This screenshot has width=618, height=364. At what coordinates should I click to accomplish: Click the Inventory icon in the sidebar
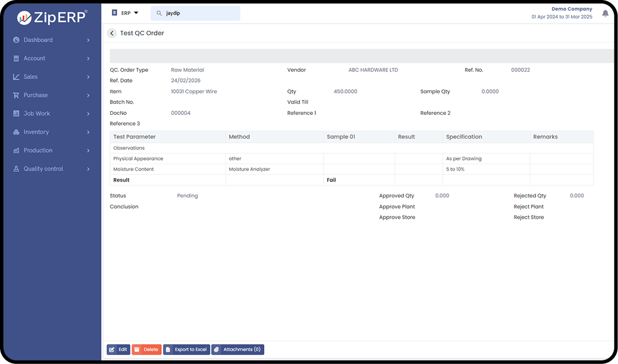17,132
